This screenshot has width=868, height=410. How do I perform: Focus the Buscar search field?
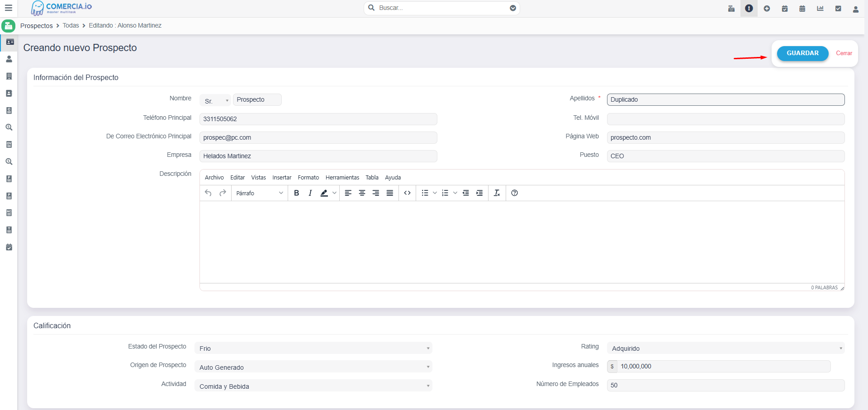(x=442, y=8)
